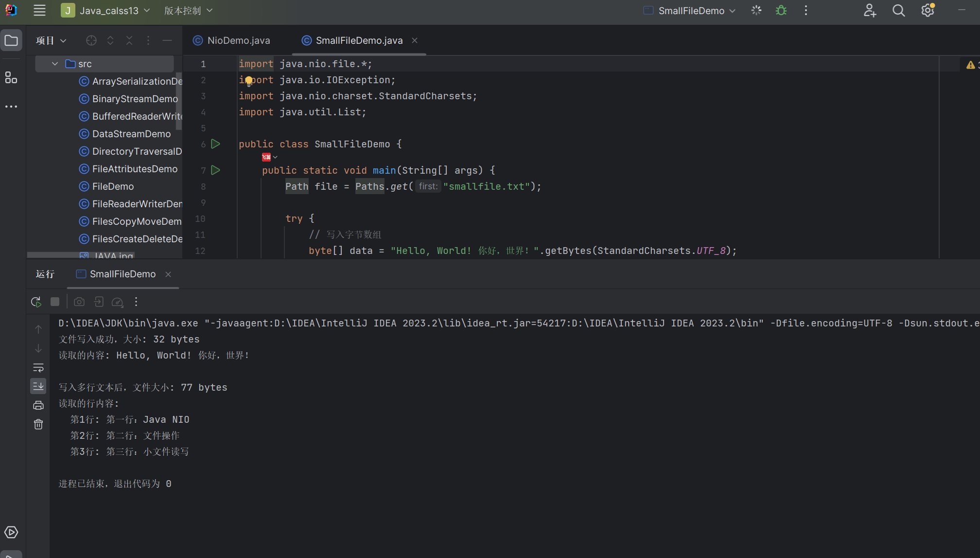Open the Structure tool window icon
This screenshot has width=980, height=558.
click(x=11, y=77)
